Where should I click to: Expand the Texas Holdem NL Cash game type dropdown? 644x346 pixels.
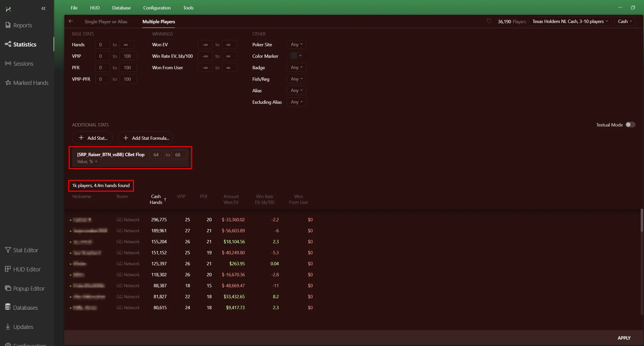pyautogui.click(x=569, y=21)
